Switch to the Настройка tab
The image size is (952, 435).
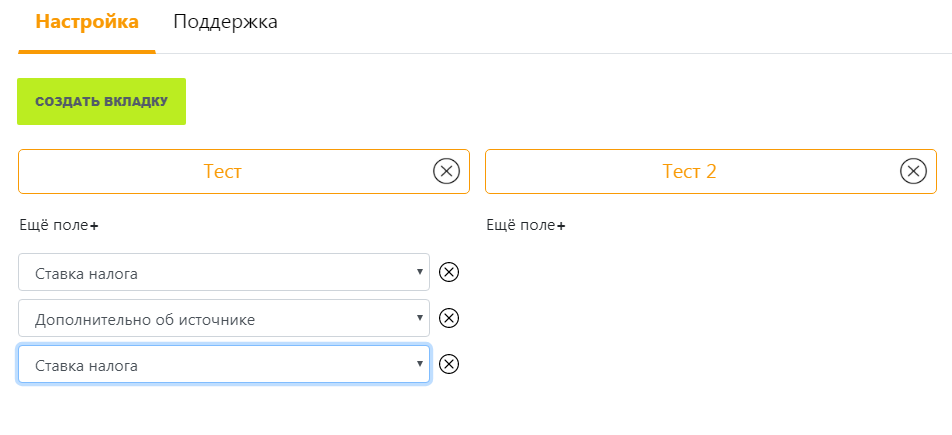(x=87, y=22)
